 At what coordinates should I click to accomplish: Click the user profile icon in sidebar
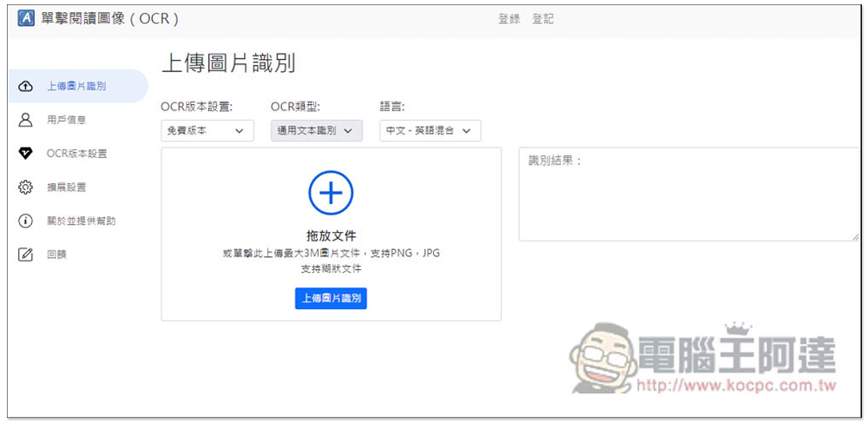pyautogui.click(x=26, y=120)
